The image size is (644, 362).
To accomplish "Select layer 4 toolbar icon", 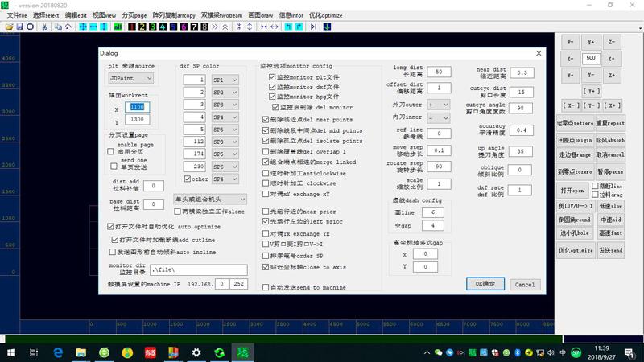I will (x=163, y=27).
